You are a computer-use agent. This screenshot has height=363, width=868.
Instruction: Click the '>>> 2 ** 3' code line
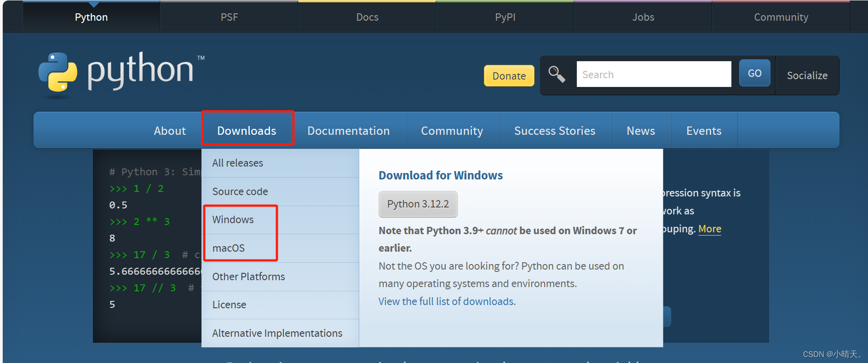(x=139, y=222)
